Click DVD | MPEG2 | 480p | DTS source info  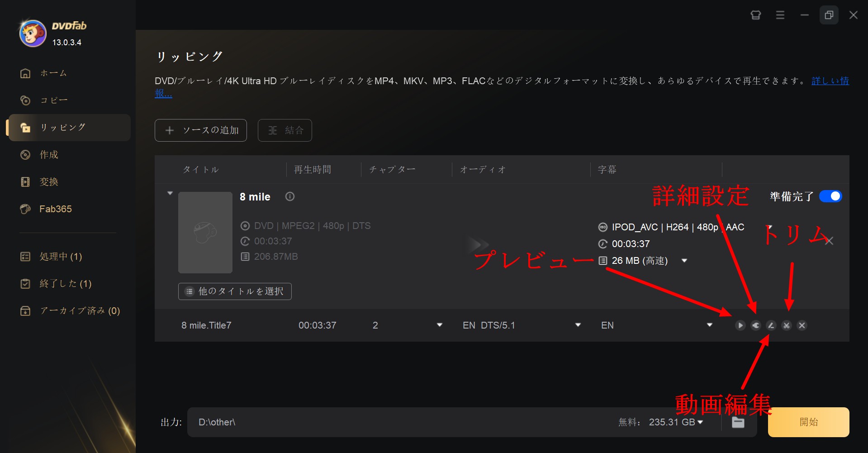[x=312, y=226]
